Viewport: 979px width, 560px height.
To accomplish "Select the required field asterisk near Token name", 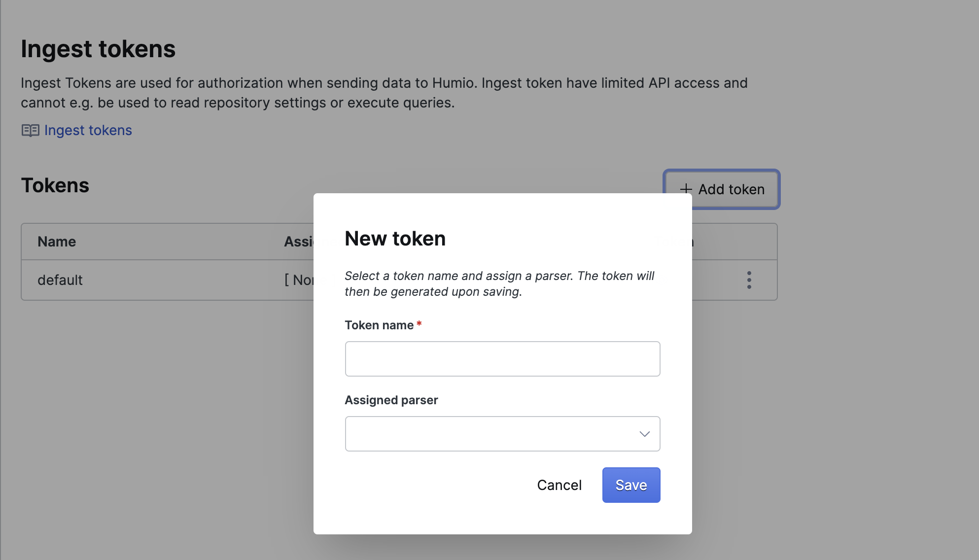I will point(419,324).
